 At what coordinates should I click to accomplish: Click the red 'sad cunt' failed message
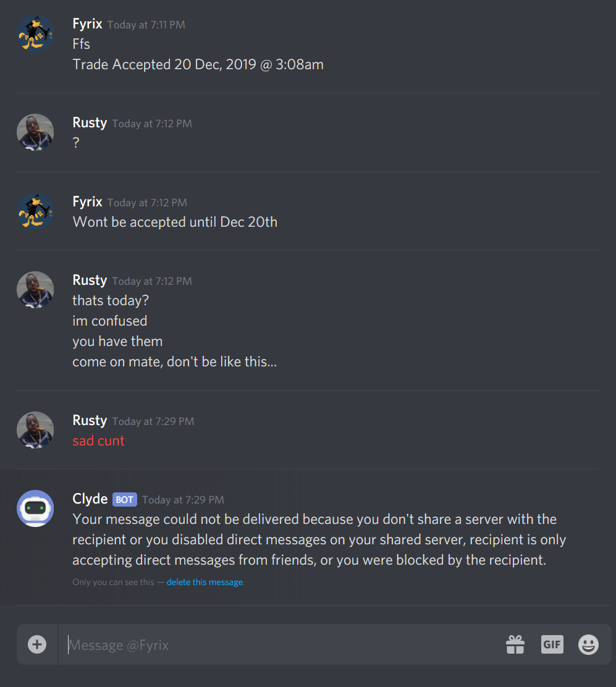98,440
